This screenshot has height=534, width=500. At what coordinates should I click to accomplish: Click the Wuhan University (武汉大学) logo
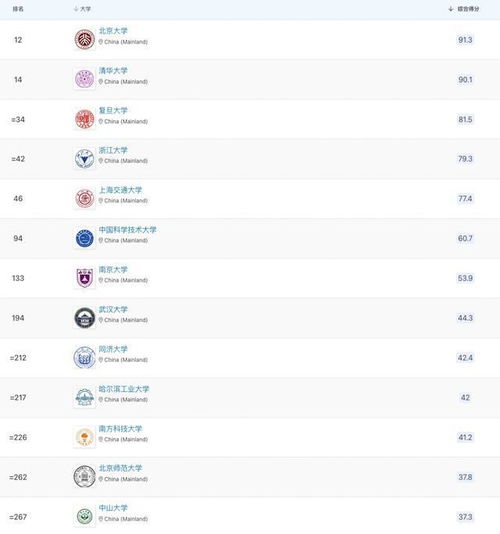[x=84, y=318]
